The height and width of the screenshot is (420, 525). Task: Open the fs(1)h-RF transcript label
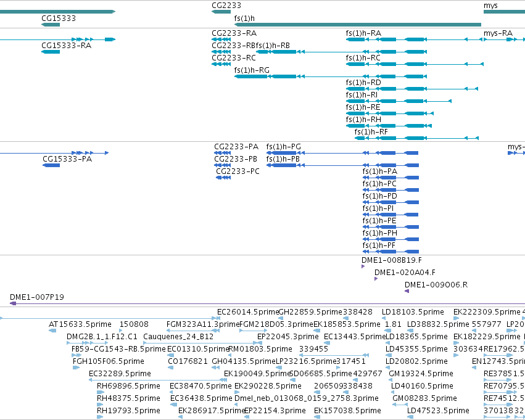(x=371, y=132)
